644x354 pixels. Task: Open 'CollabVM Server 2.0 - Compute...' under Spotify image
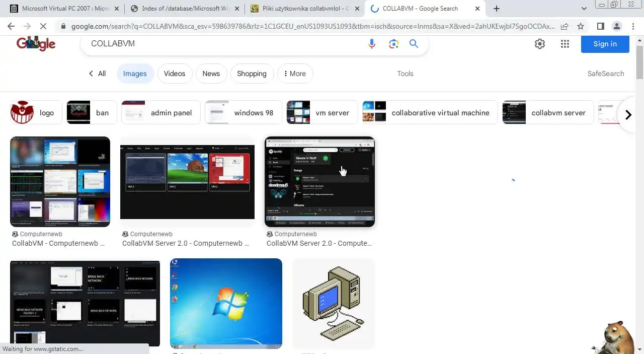pyautogui.click(x=319, y=243)
